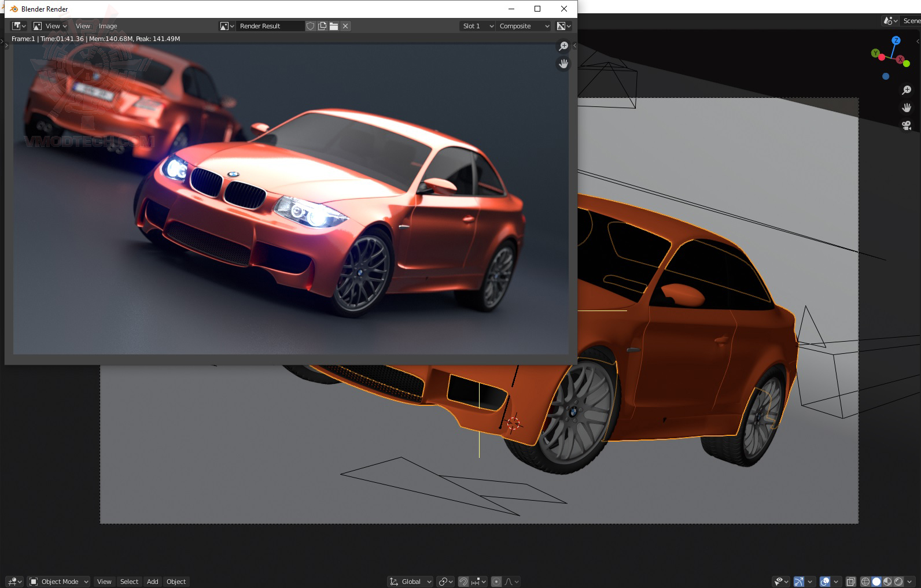Click the Frame:1 render statistics text
The width and height of the screenshot is (921, 588).
tap(96, 39)
